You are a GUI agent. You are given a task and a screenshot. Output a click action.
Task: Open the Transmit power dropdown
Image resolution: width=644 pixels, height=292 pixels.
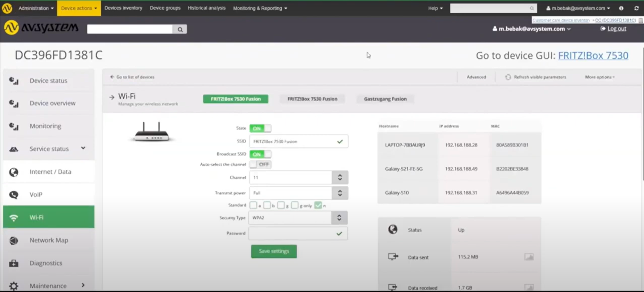point(298,193)
